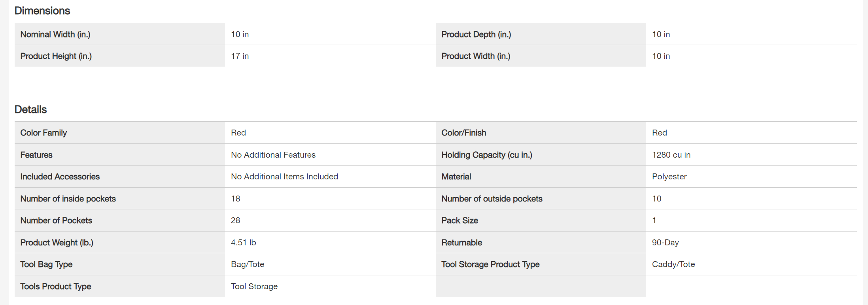
Task: Select the Number of outside pockets label
Action: (x=492, y=199)
